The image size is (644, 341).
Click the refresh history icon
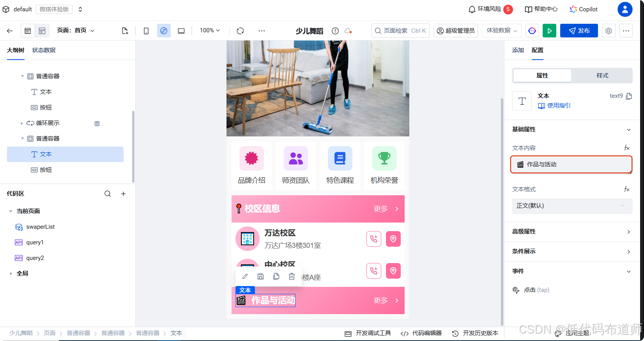coord(240,31)
